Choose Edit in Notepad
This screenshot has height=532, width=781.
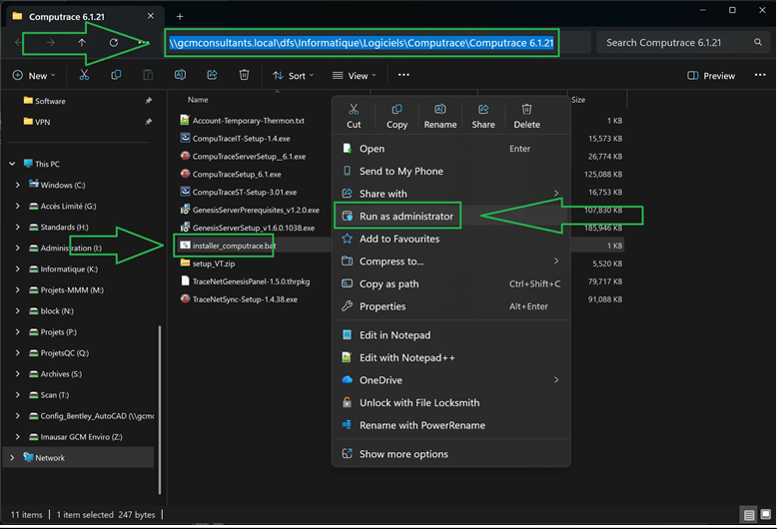[450, 335]
